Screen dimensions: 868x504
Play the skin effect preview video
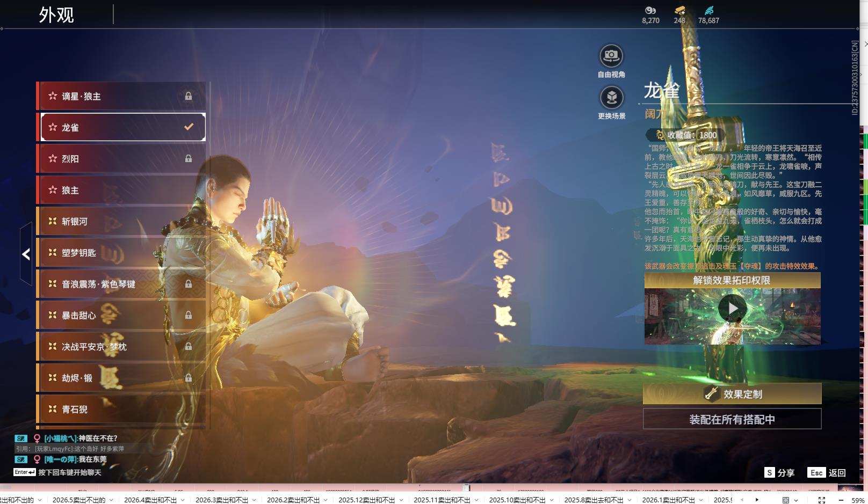(x=733, y=308)
